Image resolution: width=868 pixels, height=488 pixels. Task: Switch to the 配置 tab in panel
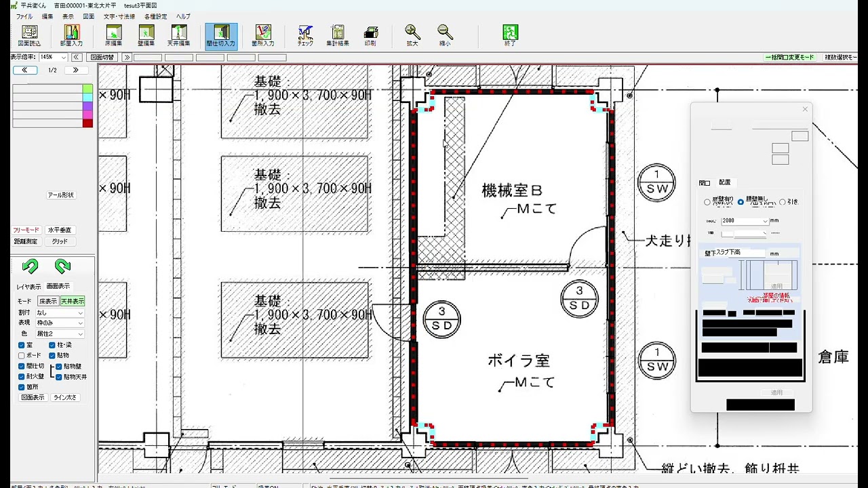coord(725,182)
